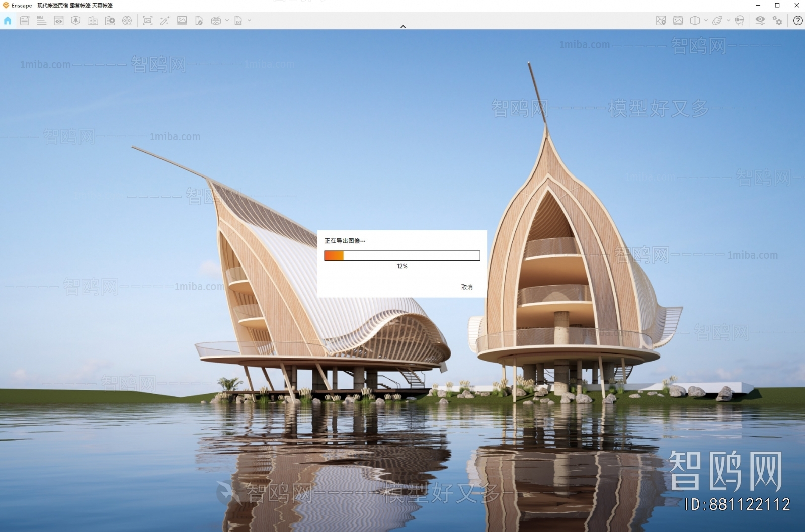Expand the panorama export dropdown arrow
Image resolution: width=805 pixels, height=532 pixels.
pyautogui.click(x=227, y=21)
